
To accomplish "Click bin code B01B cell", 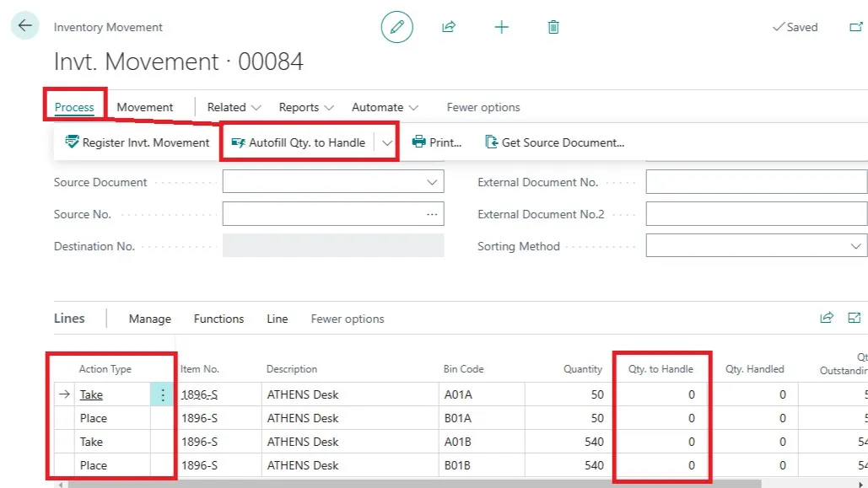I will point(482,465).
